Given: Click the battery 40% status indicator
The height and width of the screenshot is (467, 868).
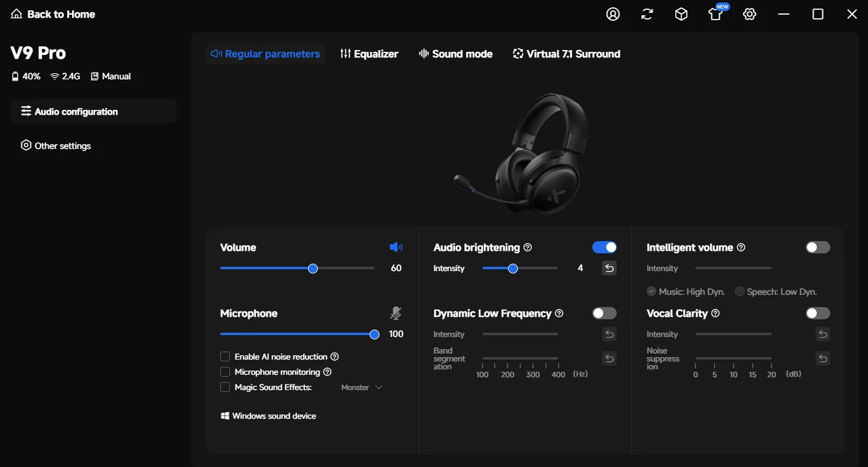Looking at the screenshot, I should (26, 76).
